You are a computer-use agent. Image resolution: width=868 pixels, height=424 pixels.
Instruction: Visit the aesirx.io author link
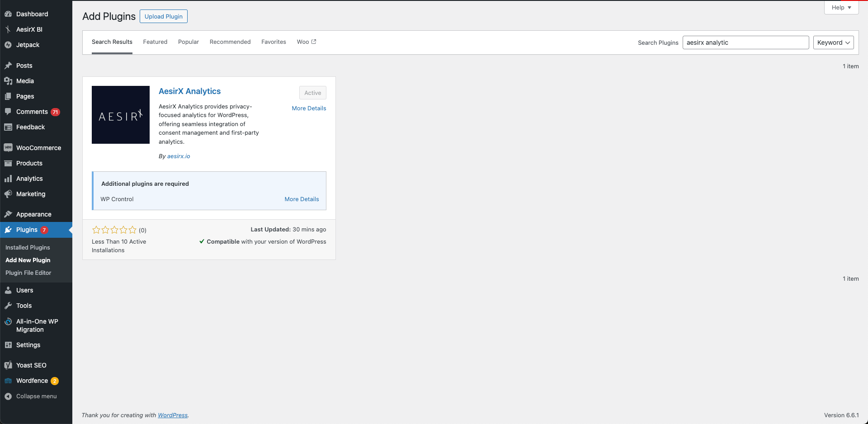[x=179, y=156]
